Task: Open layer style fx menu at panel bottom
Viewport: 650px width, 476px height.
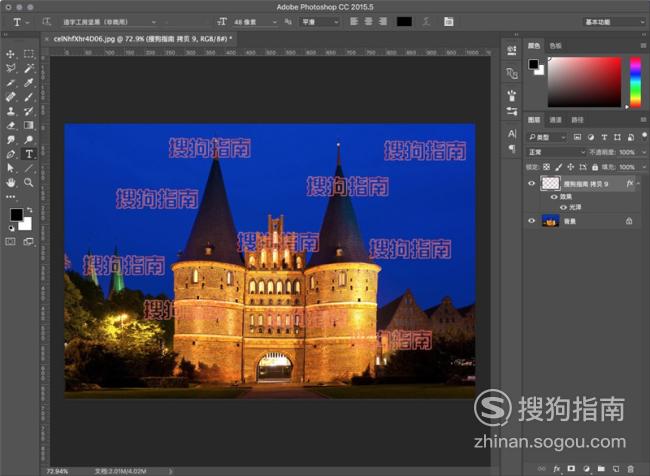Action: [556, 469]
